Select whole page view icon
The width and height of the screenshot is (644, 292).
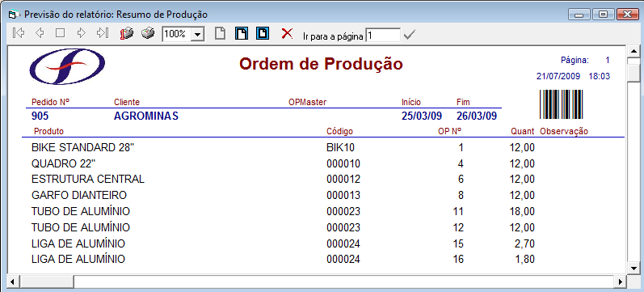(221, 33)
